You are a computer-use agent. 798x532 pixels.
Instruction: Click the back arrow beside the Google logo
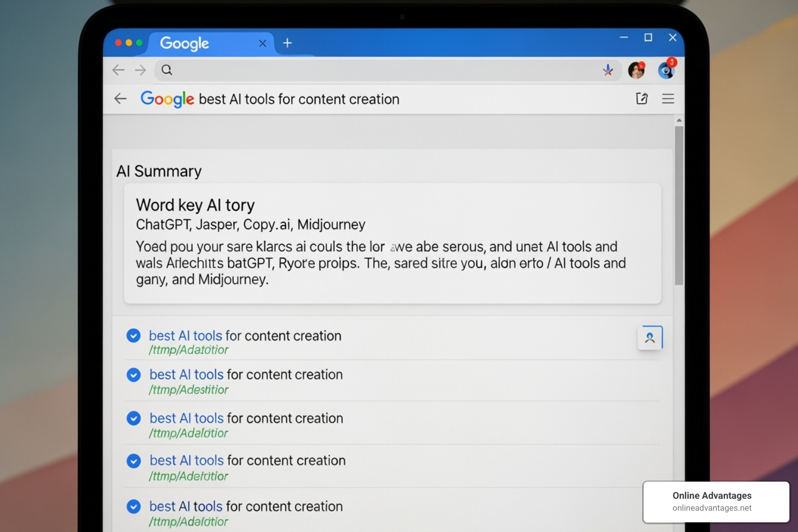click(121, 99)
